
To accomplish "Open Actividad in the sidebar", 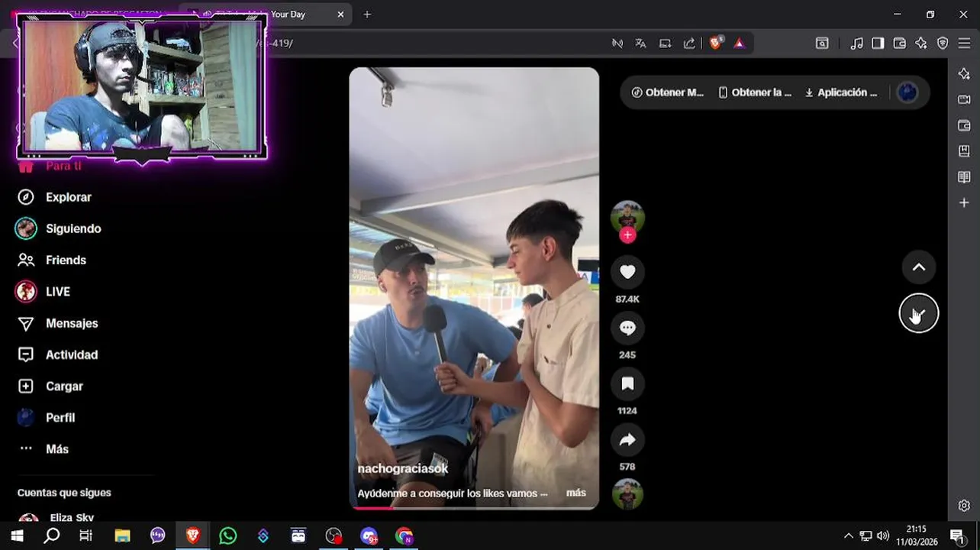I will point(57,354).
